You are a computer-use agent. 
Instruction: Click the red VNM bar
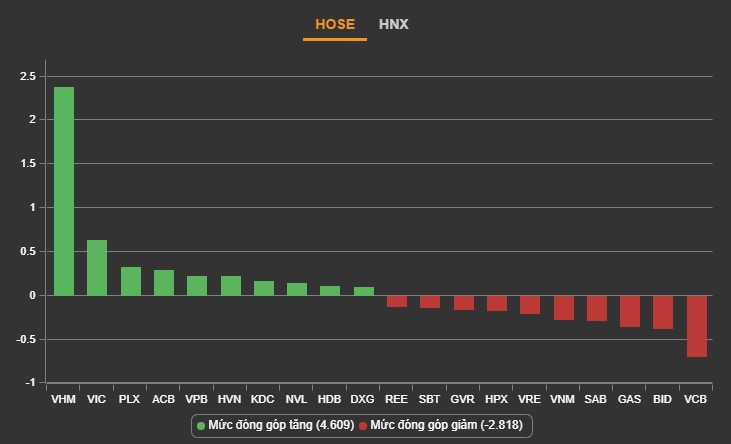[563, 307]
